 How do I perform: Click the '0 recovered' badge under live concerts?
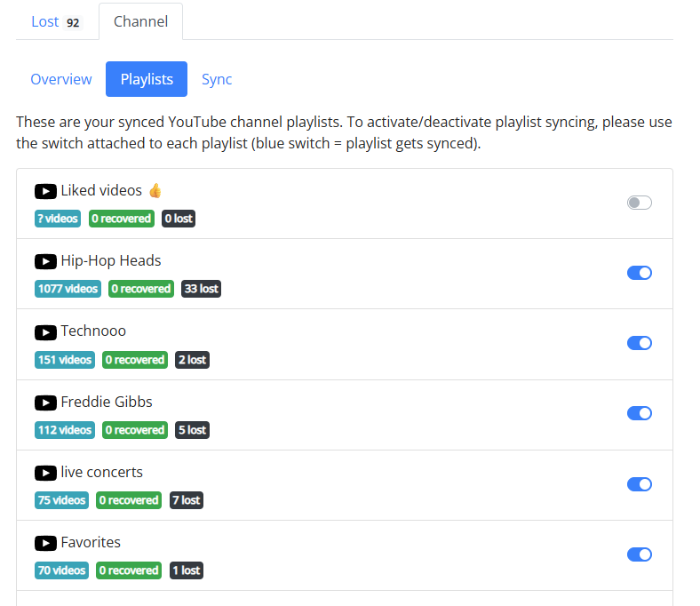(129, 500)
